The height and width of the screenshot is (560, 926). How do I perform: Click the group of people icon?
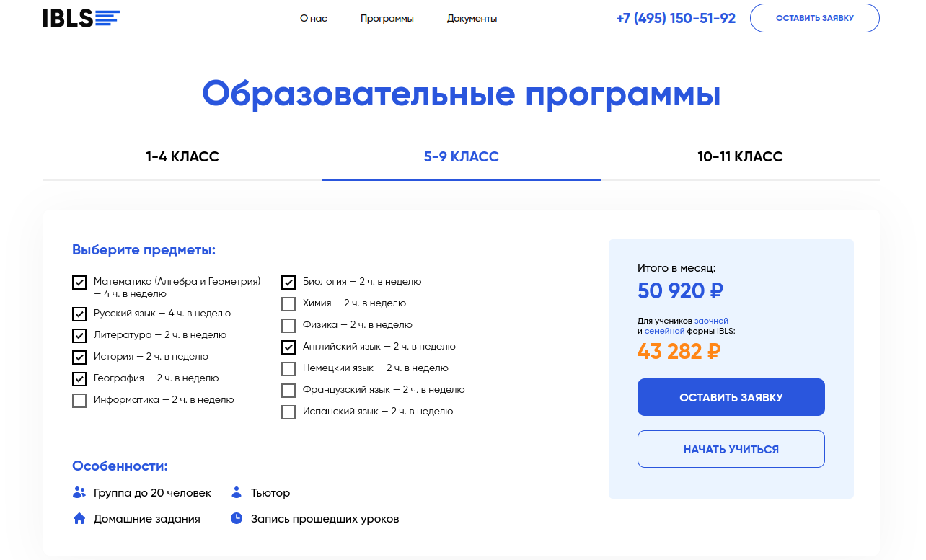79,493
